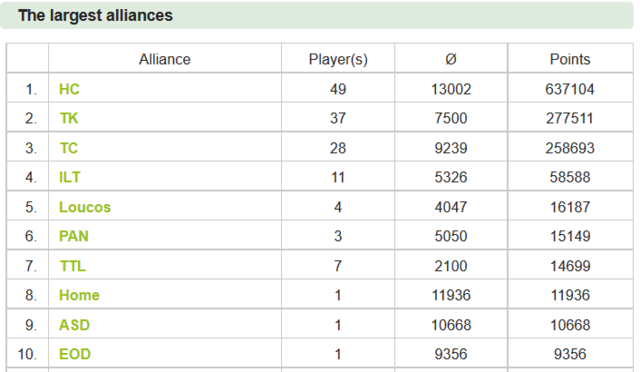
Task: Click the 637104 points cell for HC
Action: tap(570, 88)
